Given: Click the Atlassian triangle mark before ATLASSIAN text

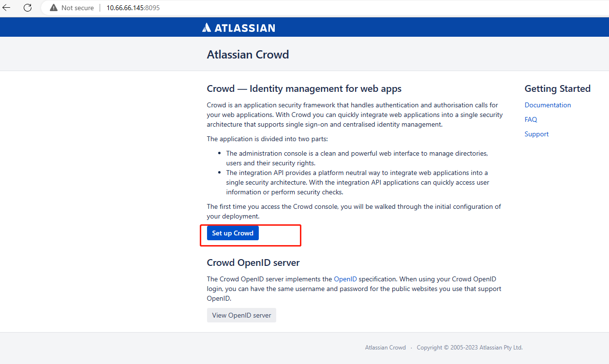Looking at the screenshot, I should (x=207, y=27).
